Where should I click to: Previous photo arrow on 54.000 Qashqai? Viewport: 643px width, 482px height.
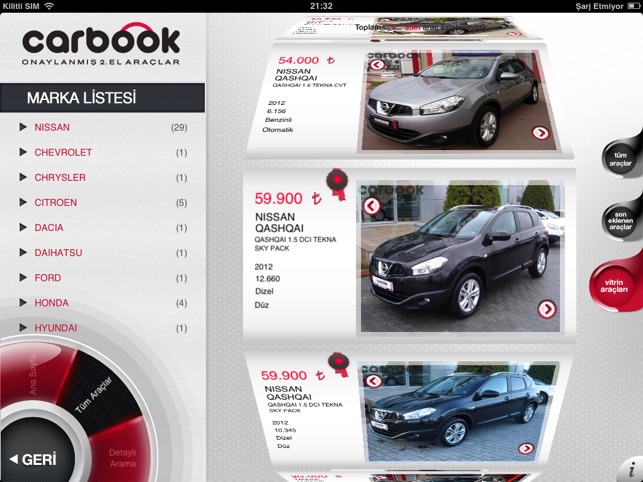pos(377,65)
